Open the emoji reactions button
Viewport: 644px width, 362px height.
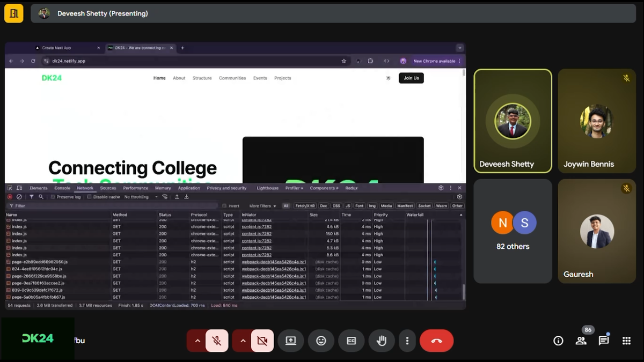321,341
